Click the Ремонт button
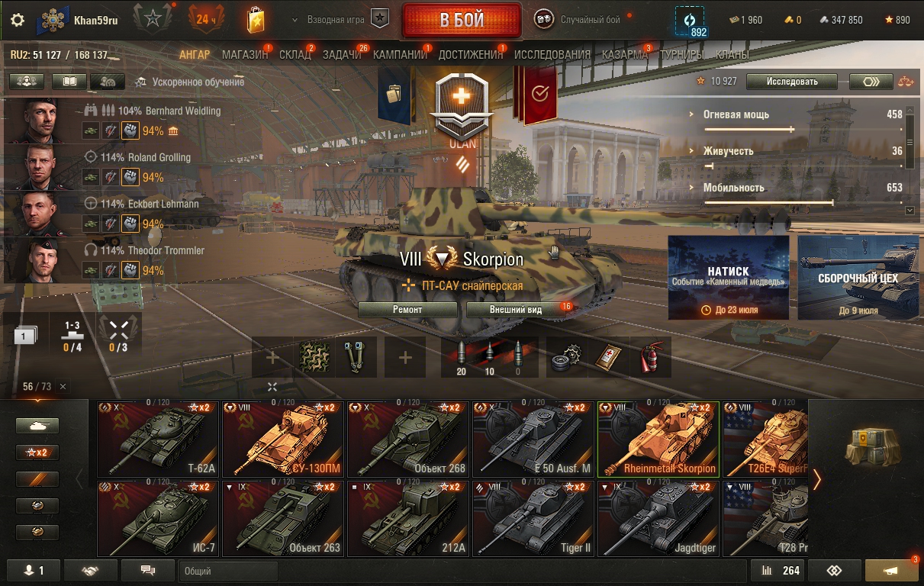This screenshot has height=586, width=924. click(x=407, y=310)
